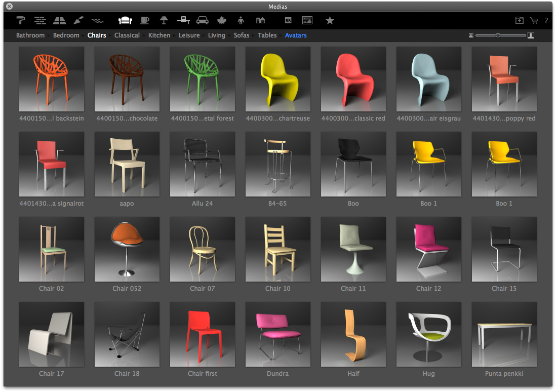Select the car vehicles category icon
556x392 pixels.
tap(202, 21)
